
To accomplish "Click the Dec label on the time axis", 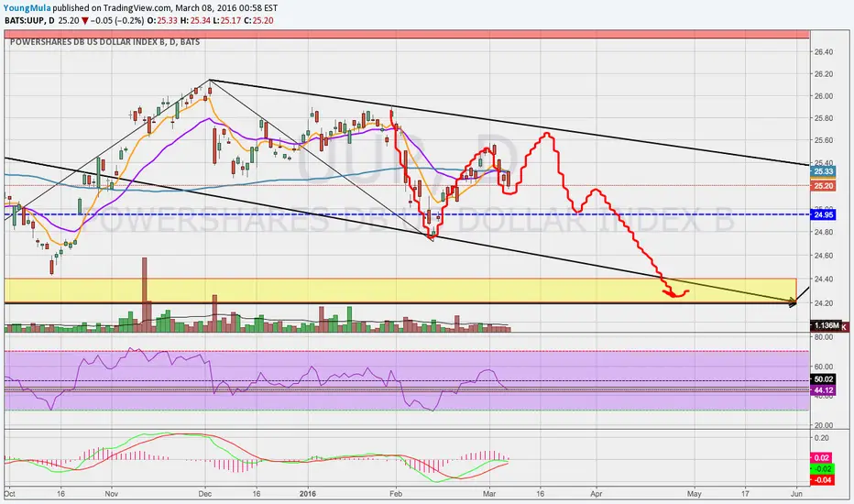I will [204, 494].
